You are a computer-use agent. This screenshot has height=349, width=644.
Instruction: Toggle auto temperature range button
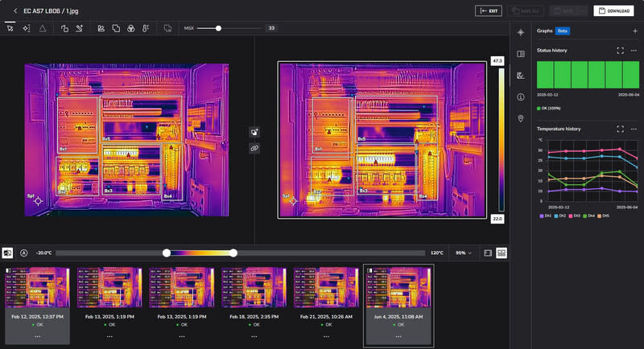pos(24,253)
